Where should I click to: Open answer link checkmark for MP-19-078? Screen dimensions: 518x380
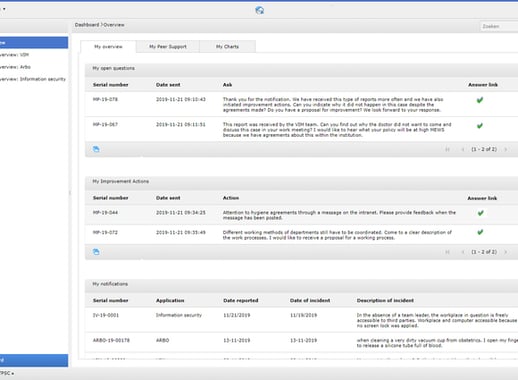click(480, 100)
